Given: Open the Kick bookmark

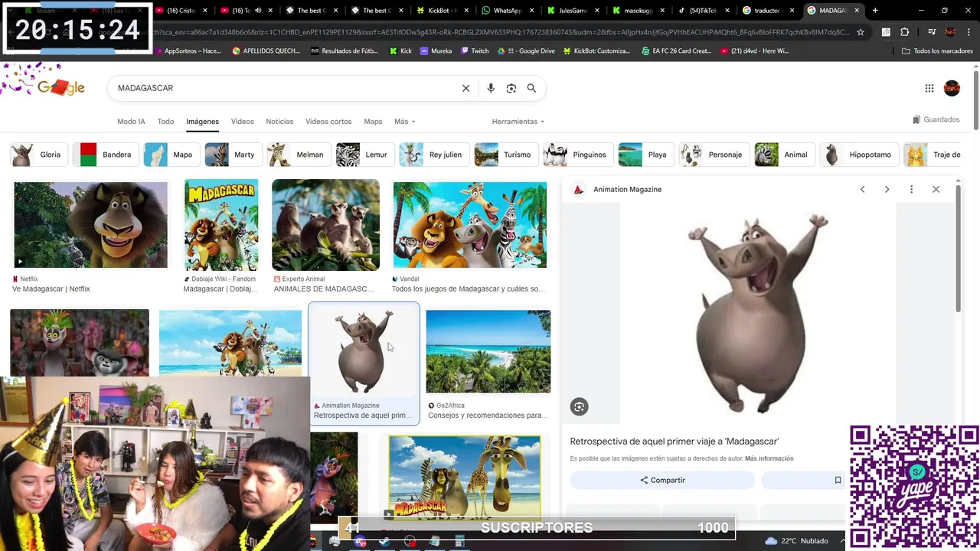Looking at the screenshot, I should pos(400,51).
